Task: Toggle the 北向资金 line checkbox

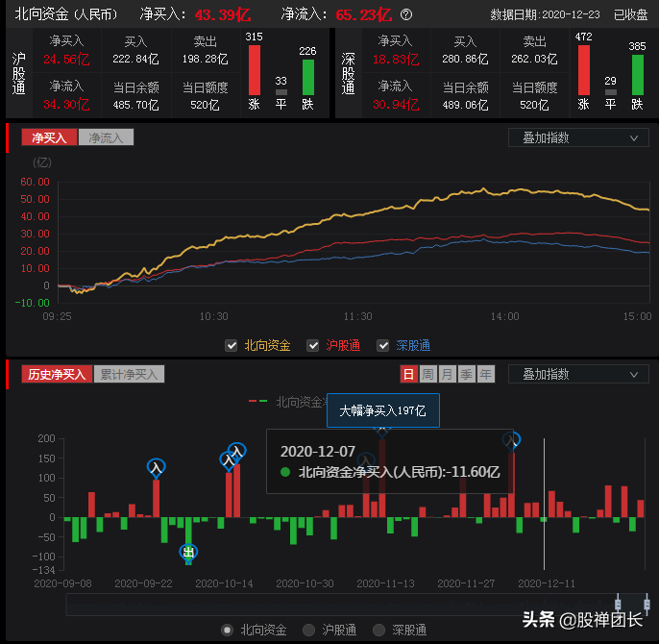Action: pyautogui.click(x=231, y=345)
